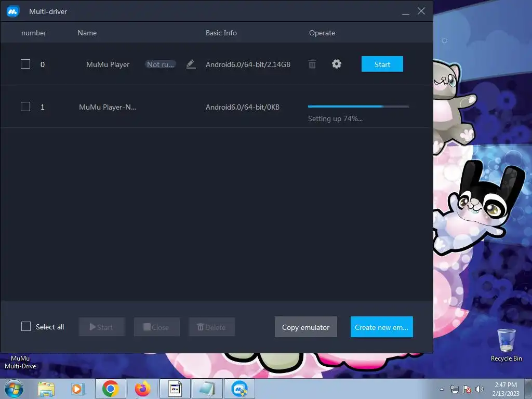Click the network tray icon
Screen dimensions: 532x399
click(x=454, y=389)
